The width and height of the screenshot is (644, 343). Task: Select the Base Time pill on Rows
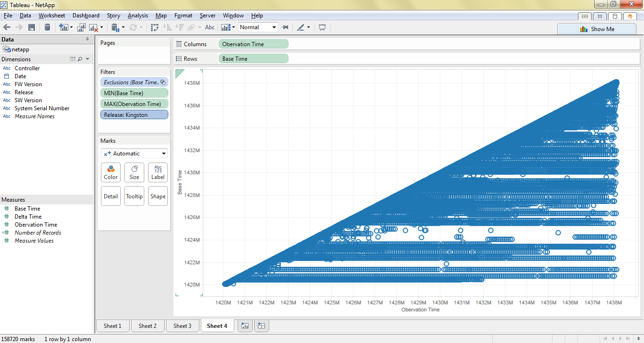pyautogui.click(x=254, y=58)
